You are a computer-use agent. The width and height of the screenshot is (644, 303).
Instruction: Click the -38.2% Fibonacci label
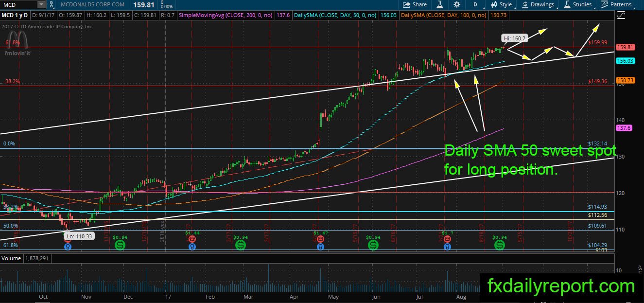pyautogui.click(x=12, y=81)
